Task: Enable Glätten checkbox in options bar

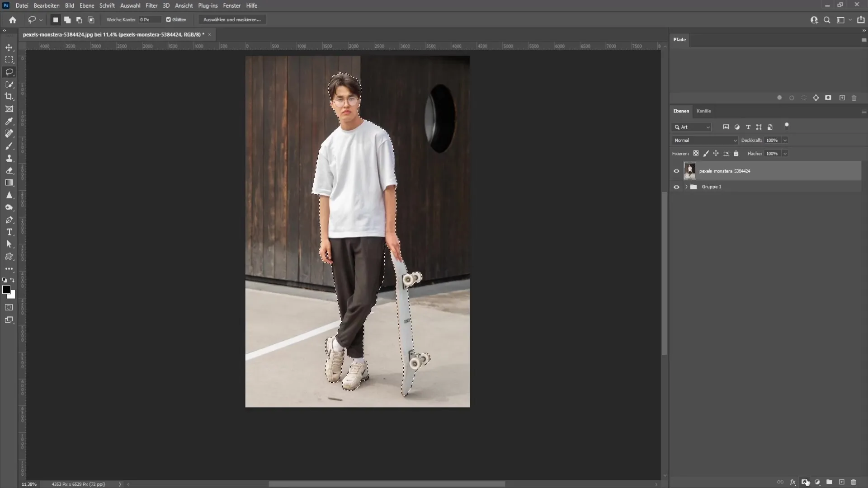Action: [169, 20]
